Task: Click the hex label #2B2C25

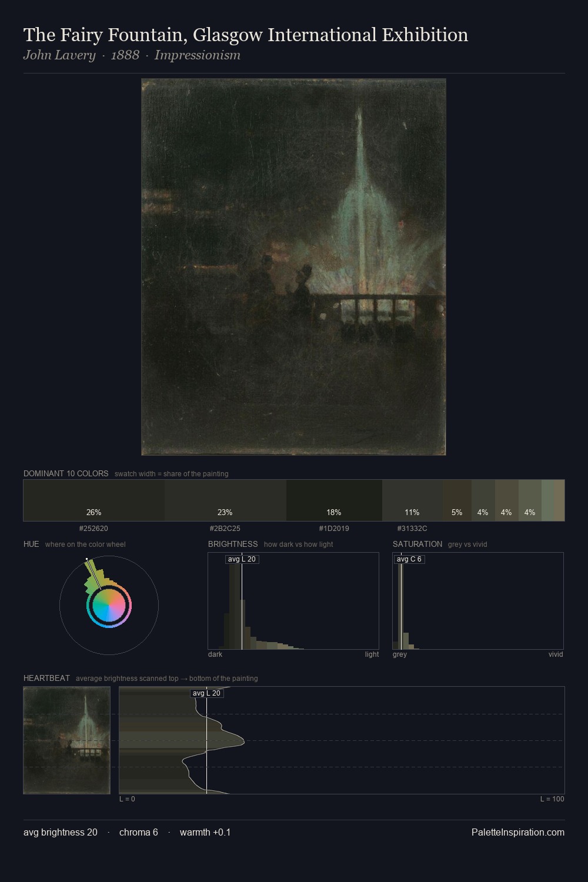Action: (225, 529)
